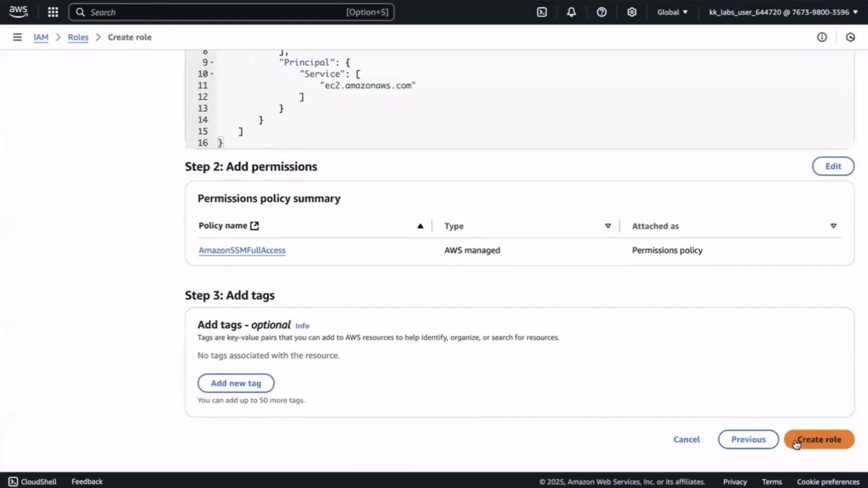This screenshot has width=868, height=488.
Task: Launch CloudShell from top bar icon
Action: [x=542, y=12]
